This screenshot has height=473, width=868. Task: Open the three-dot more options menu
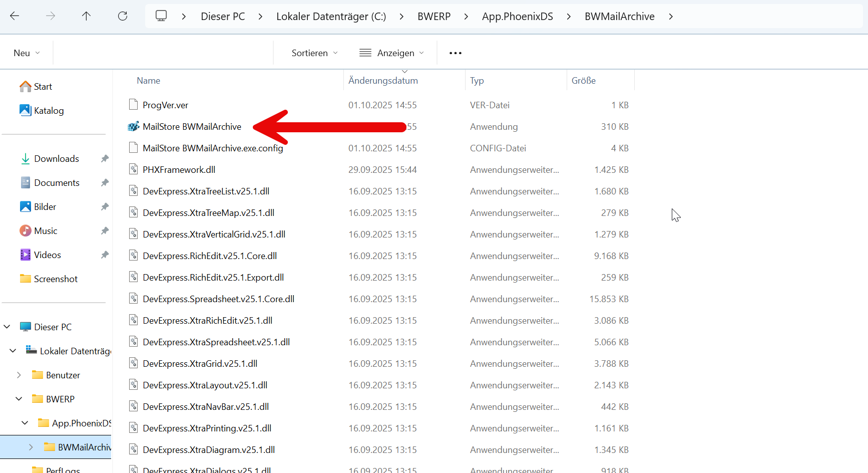click(x=455, y=53)
